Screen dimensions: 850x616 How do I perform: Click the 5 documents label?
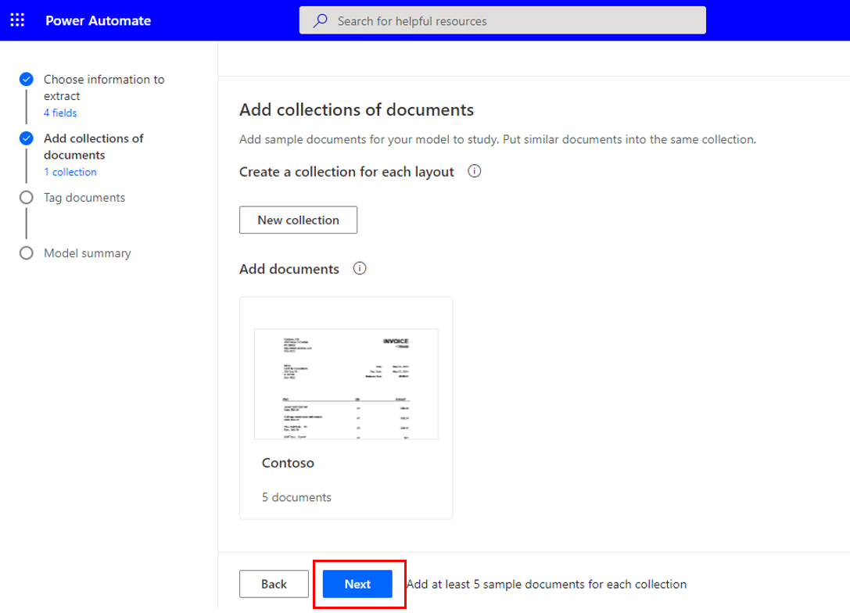pos(296,496)
